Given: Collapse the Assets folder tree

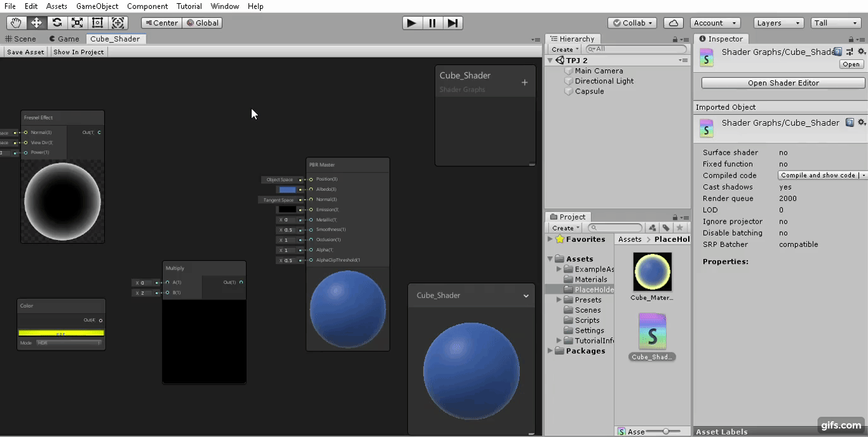Looking at the screenshot, I should coord(550,259).
